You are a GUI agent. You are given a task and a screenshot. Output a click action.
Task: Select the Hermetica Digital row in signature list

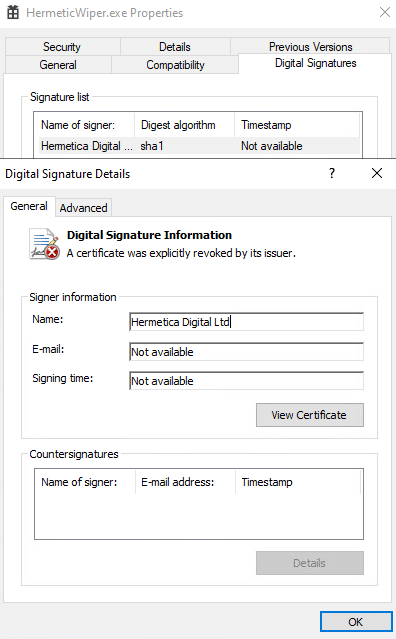coord(199,146)
